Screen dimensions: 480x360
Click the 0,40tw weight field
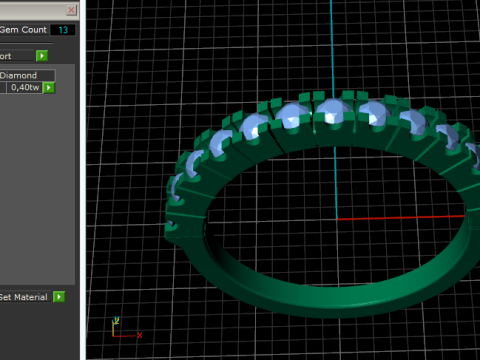[25, 88]
